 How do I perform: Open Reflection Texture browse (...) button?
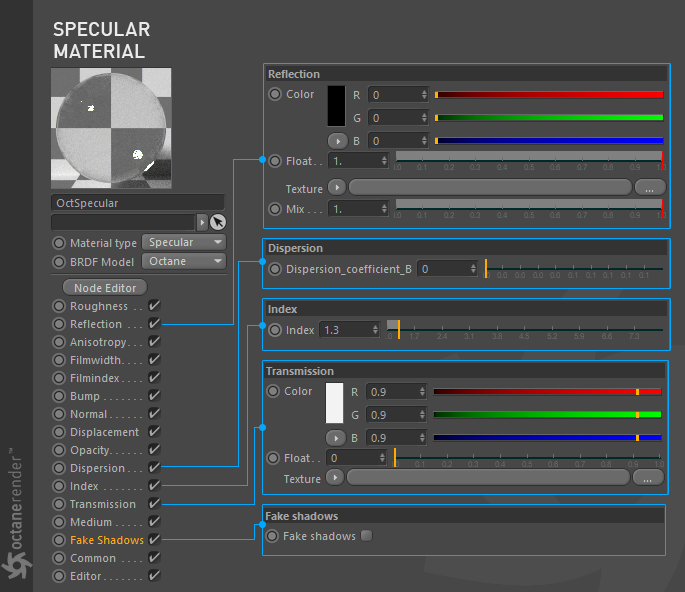tap(650, 188)
